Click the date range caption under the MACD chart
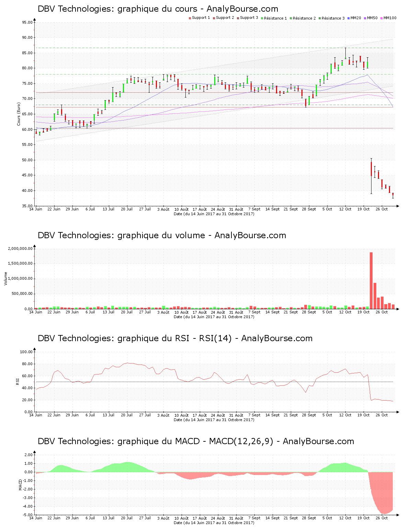The width and height of the screenshot is (412, 532). click(x=214, y=523)
